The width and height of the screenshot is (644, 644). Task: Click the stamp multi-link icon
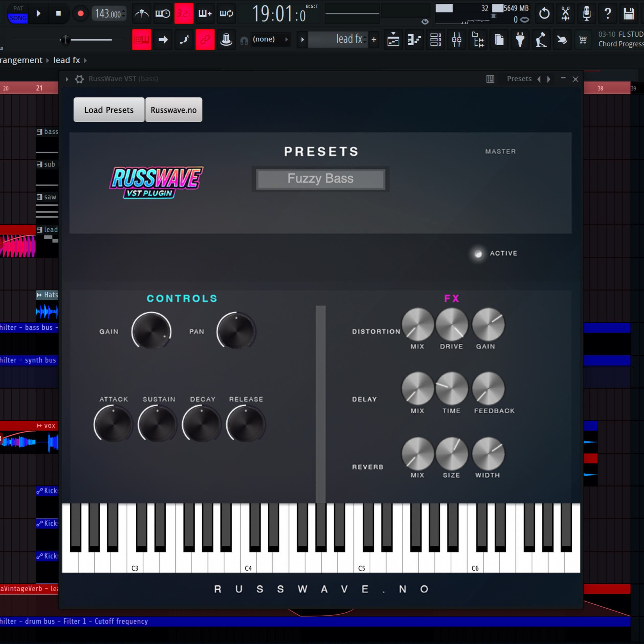click(x=226, y=40)
